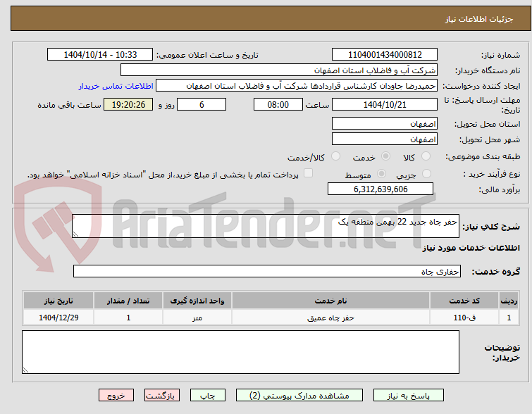The width and height of the screenshot is (532, 414).
Task: Click the چاپ print button
Action: (208, 396)
